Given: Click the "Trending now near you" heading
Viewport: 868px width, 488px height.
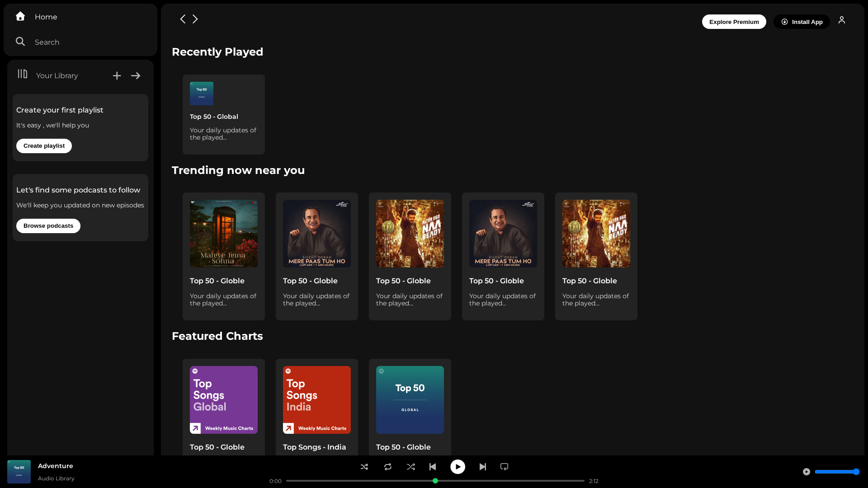Looking at the screenshot, I should (238, 170).
